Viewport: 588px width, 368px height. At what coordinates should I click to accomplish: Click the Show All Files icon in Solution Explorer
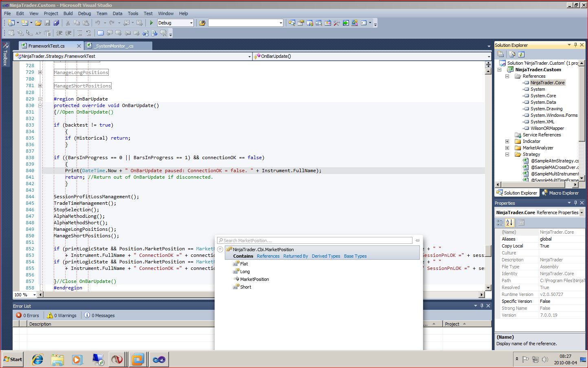click(512, 54)
